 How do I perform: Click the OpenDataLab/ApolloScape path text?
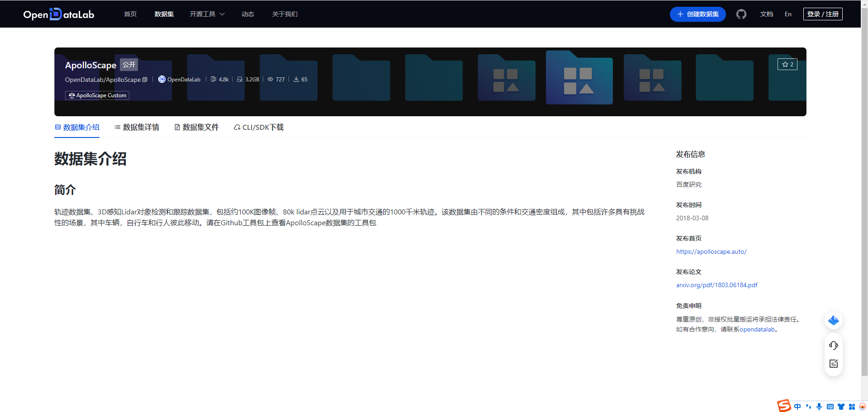[x=103, y=80]
